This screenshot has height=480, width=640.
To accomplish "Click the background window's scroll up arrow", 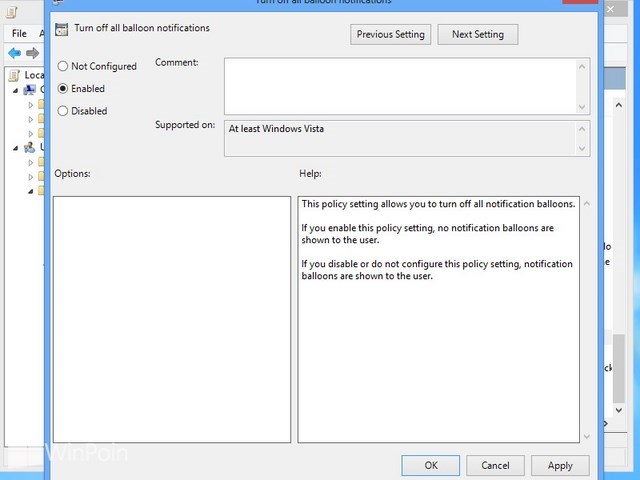I will point(619,105).
